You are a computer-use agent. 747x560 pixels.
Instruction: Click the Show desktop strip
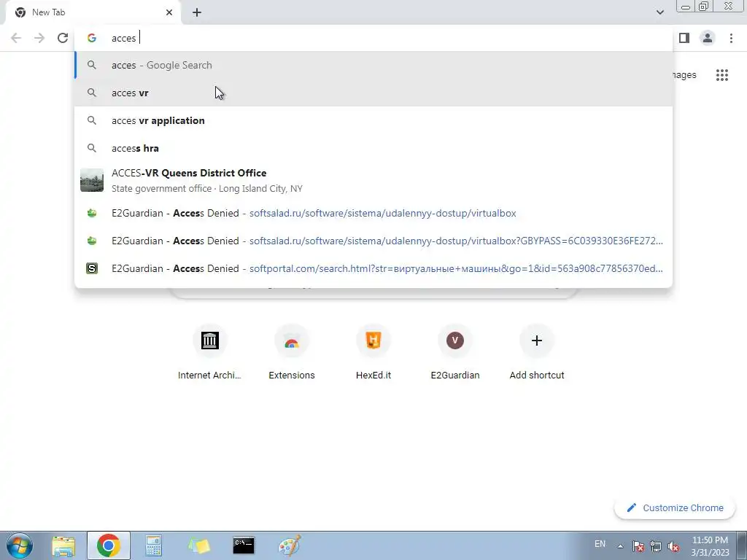(x=742, y=545)
